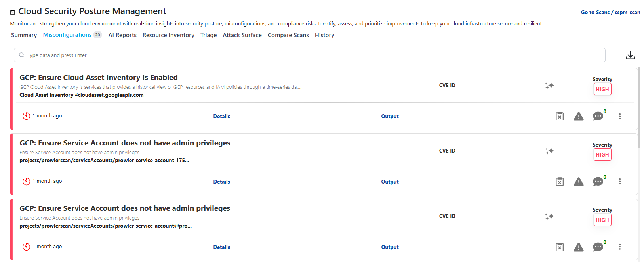
Task: Open Details of Cloud Asset Inventory finding
Action: pos(221,116)
